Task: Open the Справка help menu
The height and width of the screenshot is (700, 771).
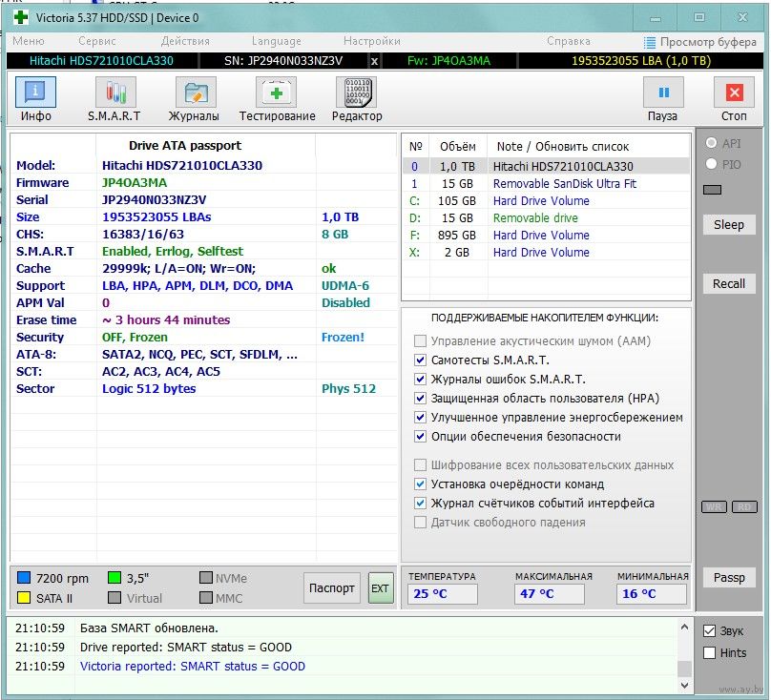Action: pyautogui.click(x=569, y=41)
